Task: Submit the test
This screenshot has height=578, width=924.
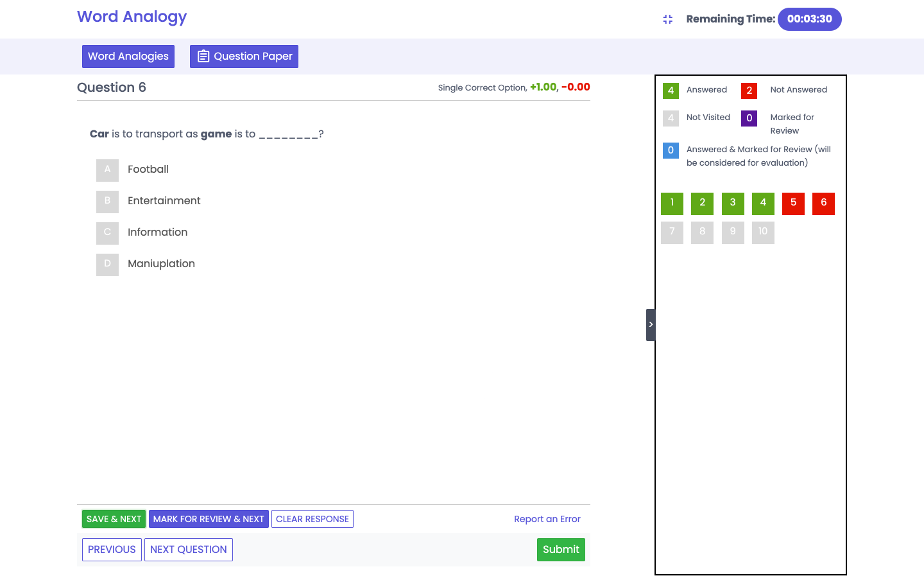Action: pyautogui.click(x=561, y=550)
